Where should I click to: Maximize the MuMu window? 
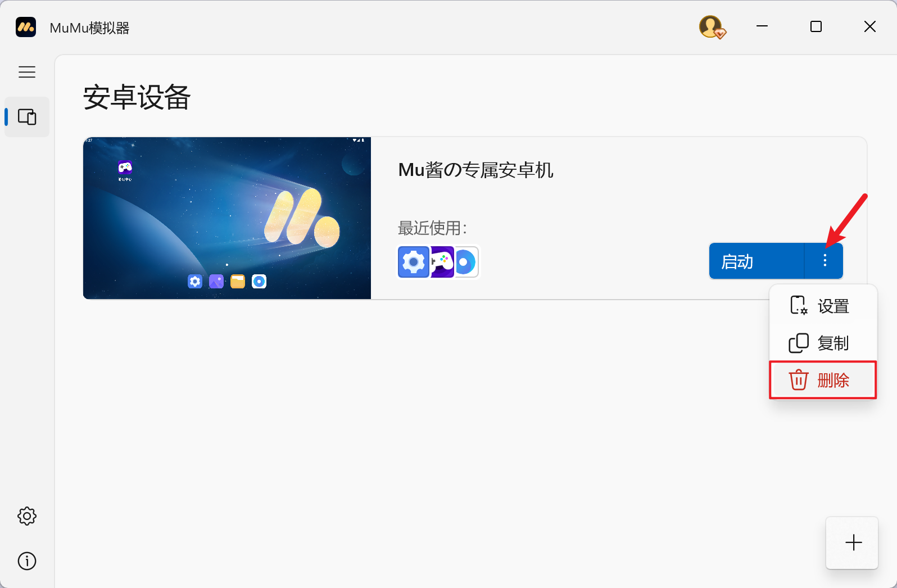[816, 26]
